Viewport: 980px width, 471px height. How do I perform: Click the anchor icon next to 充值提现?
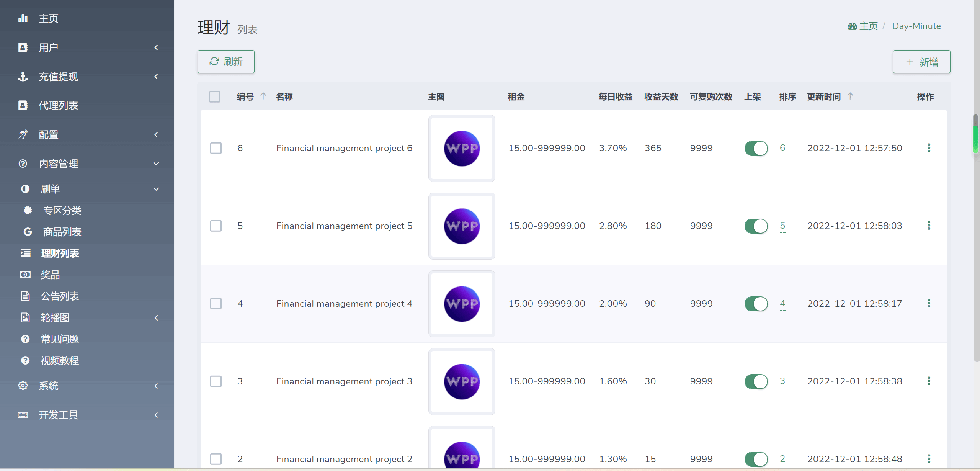23,77
